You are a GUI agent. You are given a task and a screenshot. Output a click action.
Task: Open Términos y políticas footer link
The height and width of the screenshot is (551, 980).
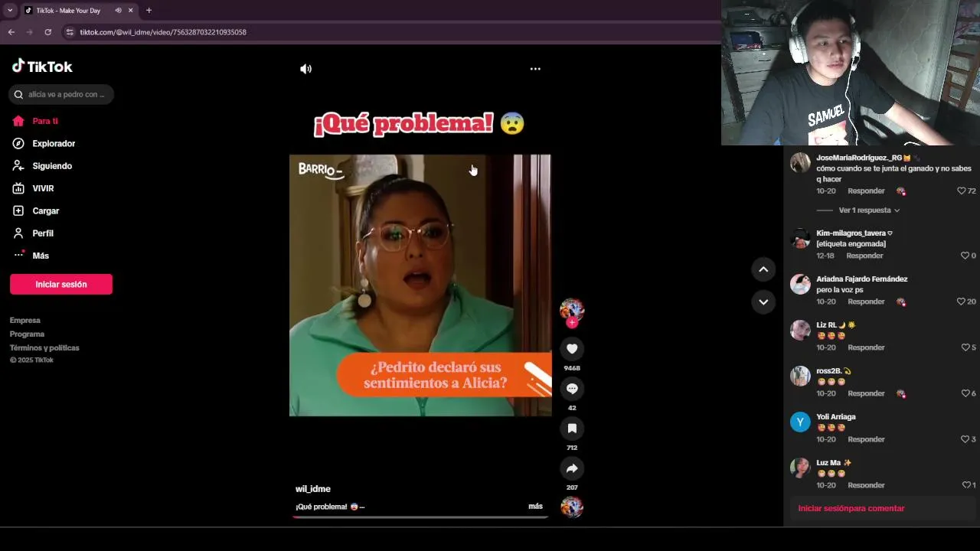(x=44, y=348)
